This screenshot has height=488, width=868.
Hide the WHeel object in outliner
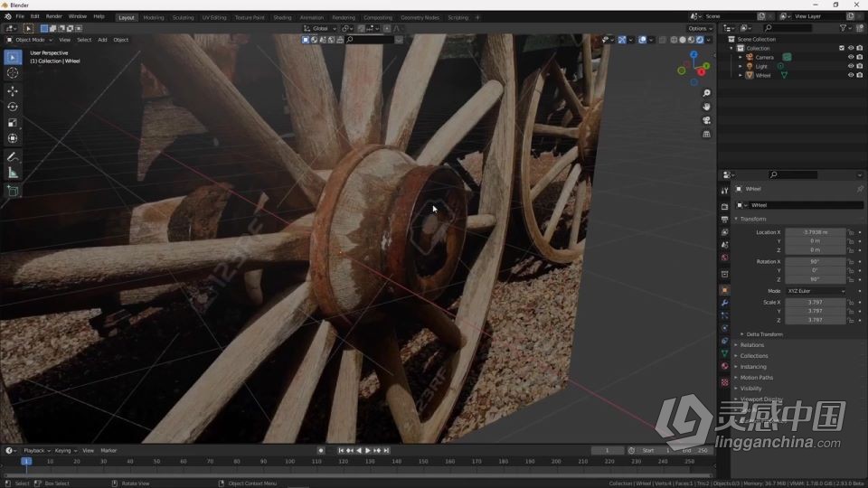coord(851,75)
